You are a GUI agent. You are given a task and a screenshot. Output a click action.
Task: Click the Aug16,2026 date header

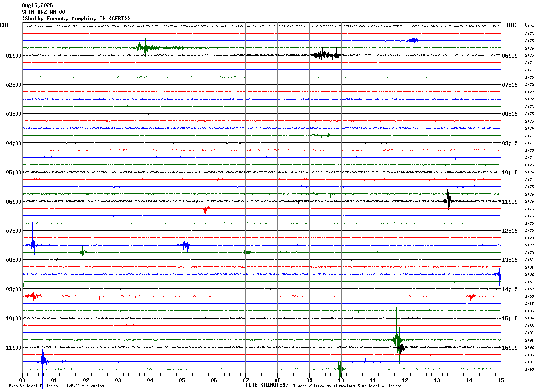(x=37, y=5)
